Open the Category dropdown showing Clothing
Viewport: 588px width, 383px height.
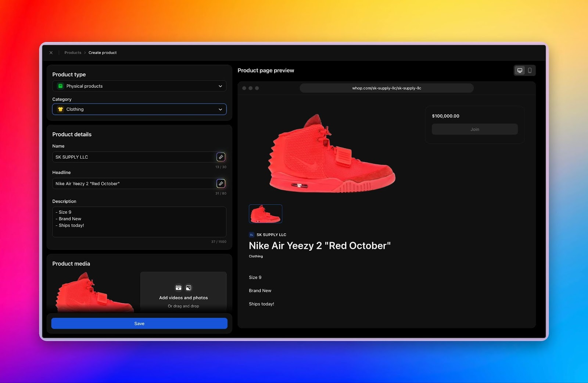point(139,109)
